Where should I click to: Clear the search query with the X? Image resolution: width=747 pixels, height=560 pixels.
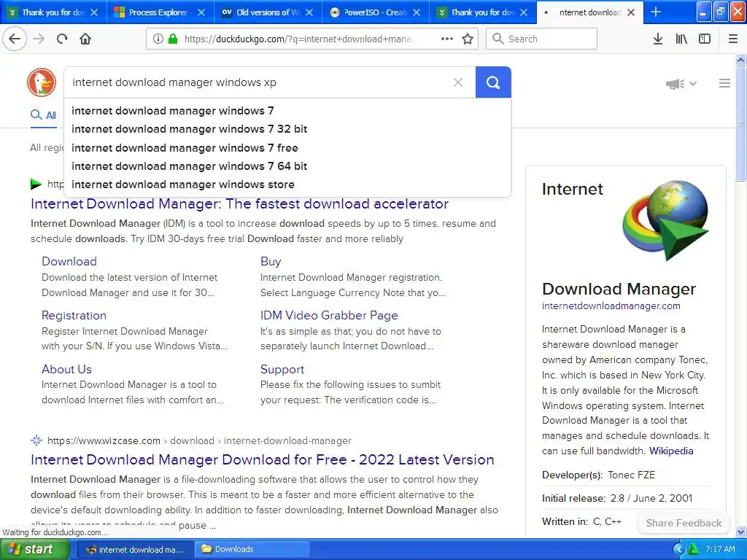click(x=458, y=82)
